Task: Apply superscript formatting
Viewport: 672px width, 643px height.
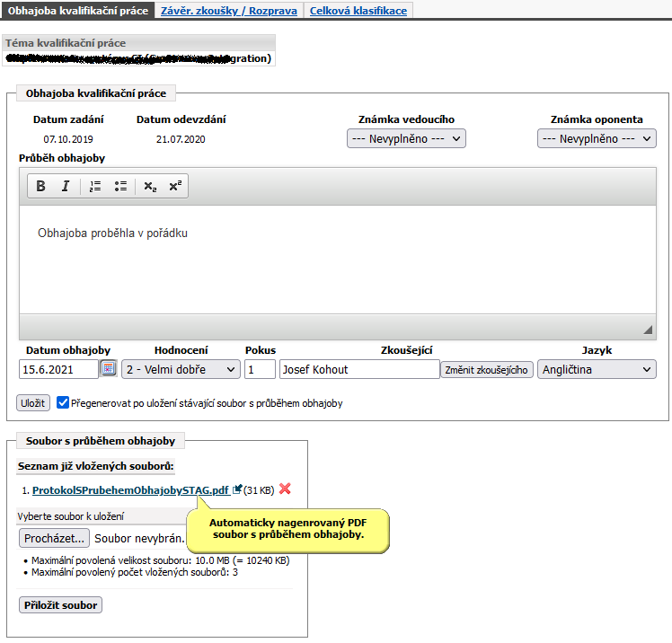Action: point(175,186)
